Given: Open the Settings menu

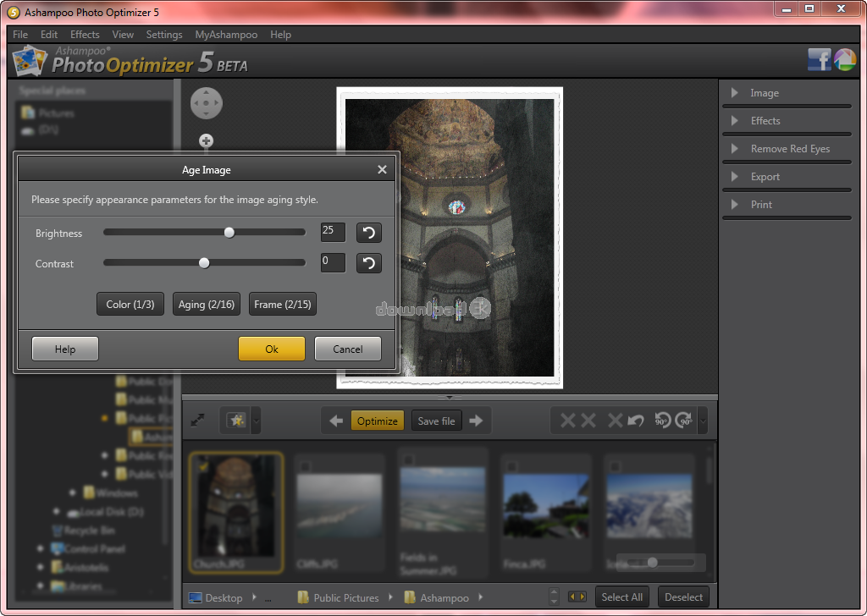Looking at the screenshot, I should (164, 34).
